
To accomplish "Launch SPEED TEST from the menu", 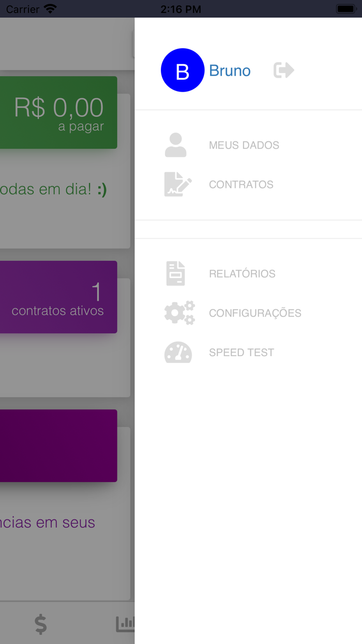I will click(x=242, y=352).
